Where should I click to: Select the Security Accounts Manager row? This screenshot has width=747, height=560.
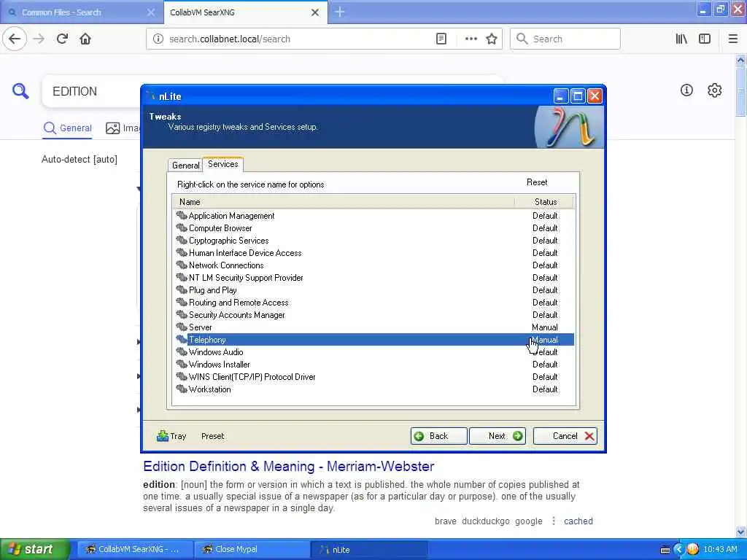374,315
